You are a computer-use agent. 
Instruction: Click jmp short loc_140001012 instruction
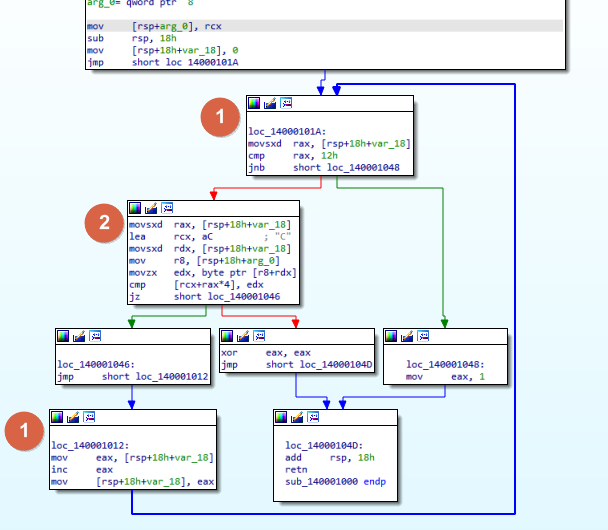point(133,376)
